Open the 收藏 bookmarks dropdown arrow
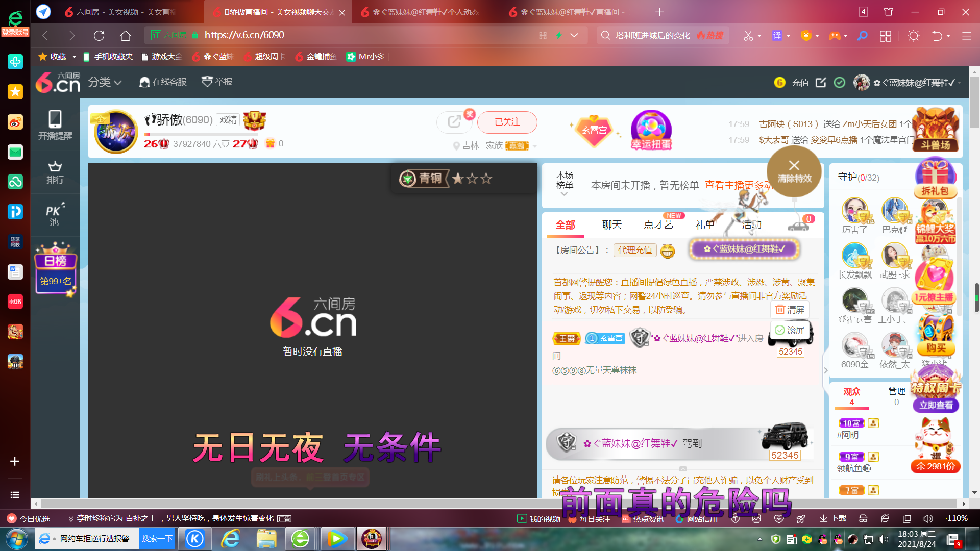This screenshot has width=980, height=551. [x=74, y=57]
